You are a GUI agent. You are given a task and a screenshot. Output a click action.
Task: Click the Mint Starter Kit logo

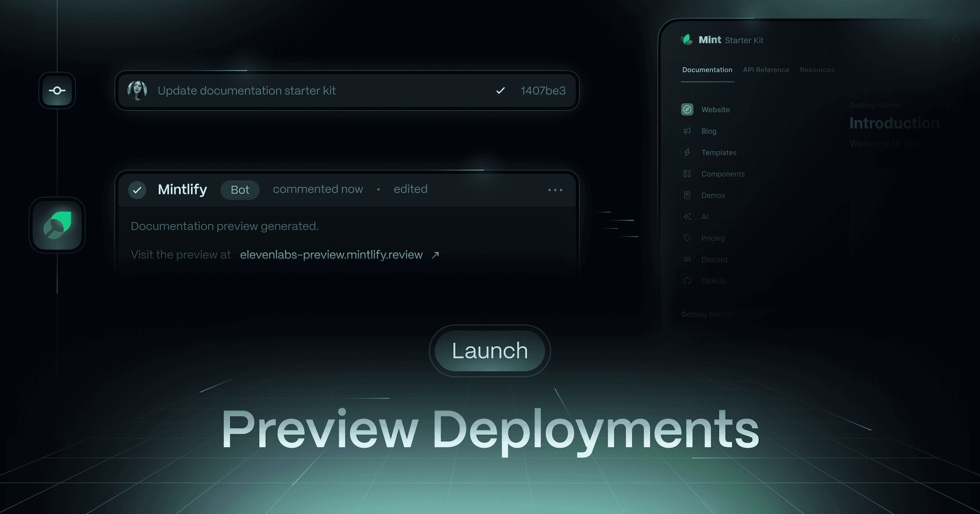pyautogui.click(x=688, y=40)
